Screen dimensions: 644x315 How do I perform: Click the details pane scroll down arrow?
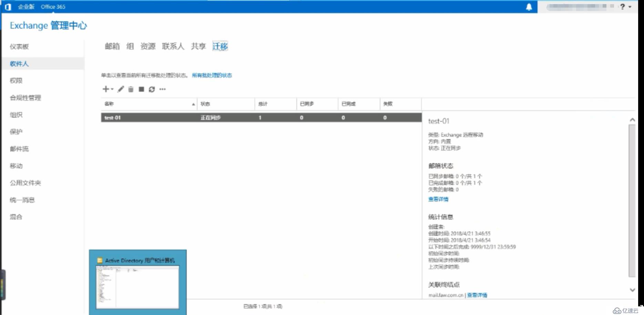(632, 290)
